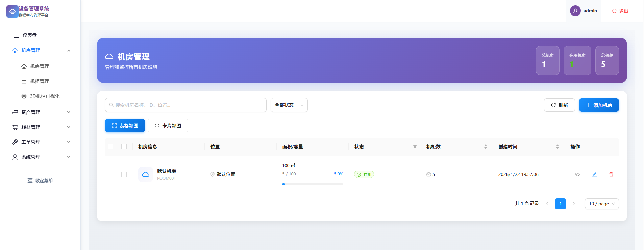Click the previous page arrow

coord(547,204)
